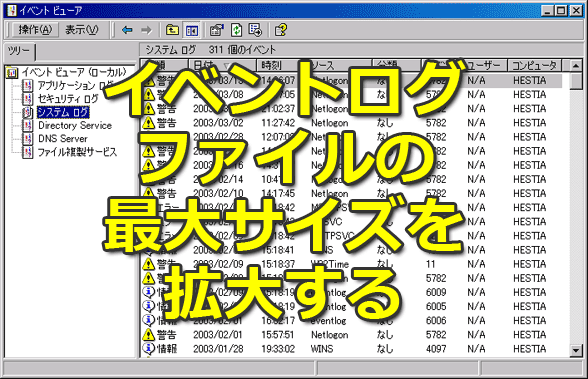Screen dimensions: 588x379
Task: Select イベント ビューア (ローカル) root node
Action: (x=74, y=72)
